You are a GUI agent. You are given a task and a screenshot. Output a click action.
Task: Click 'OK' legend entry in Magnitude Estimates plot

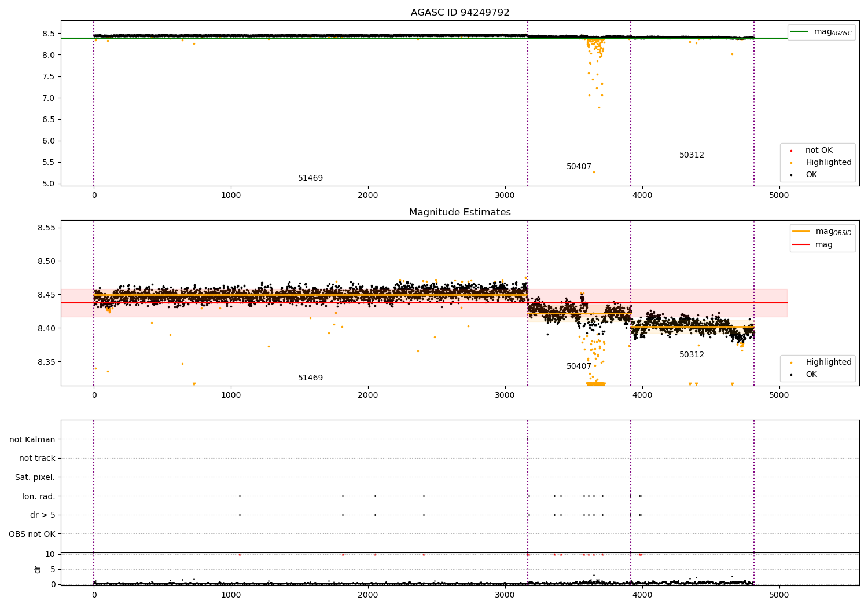coord(811,375)
